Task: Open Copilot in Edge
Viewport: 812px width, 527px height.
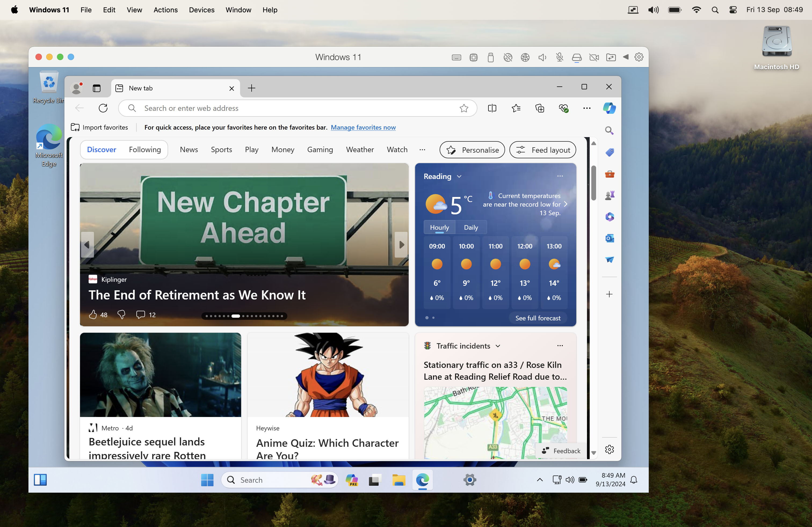Action: point(609,108)
